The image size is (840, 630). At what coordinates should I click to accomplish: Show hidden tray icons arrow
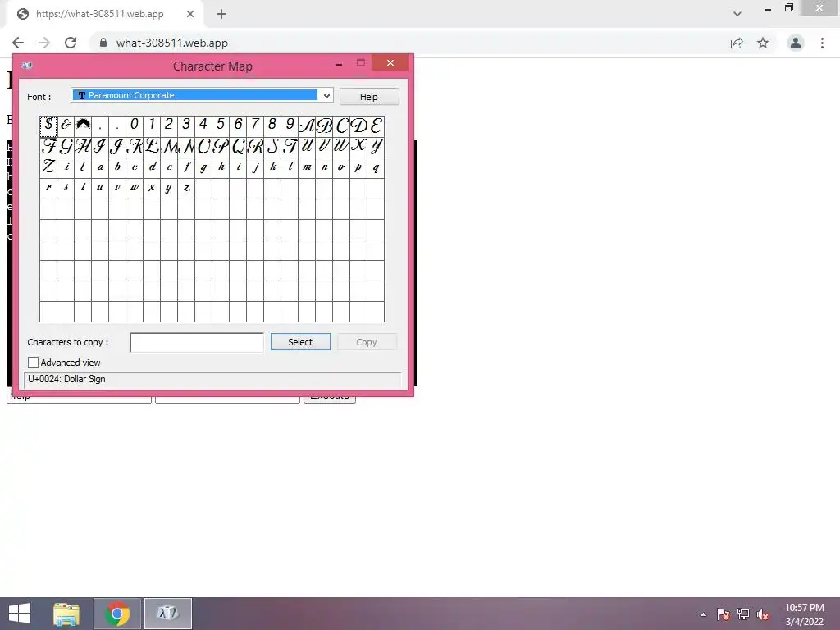[x=703, y=614]
